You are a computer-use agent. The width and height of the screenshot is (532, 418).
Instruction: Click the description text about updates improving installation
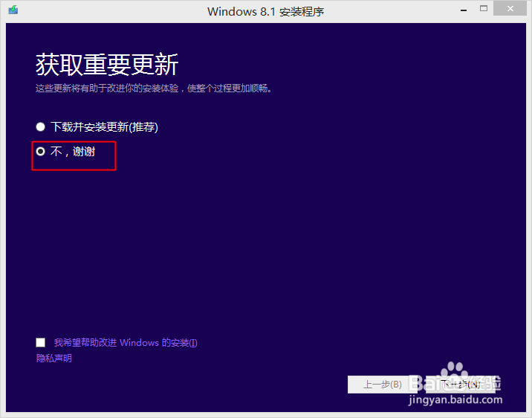(x=154, y=89)
